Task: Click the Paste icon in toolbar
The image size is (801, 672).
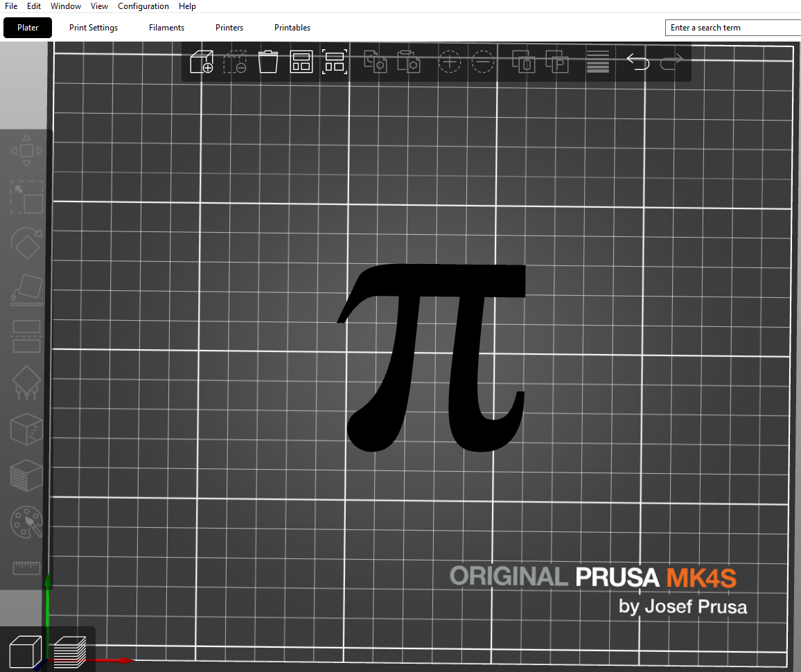Action: tap(409, 61)
